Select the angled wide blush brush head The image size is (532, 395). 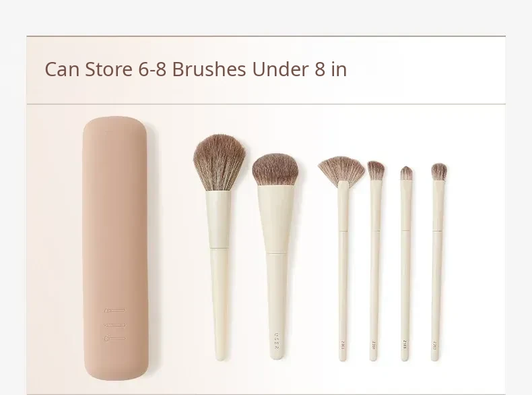coord(275,169)
